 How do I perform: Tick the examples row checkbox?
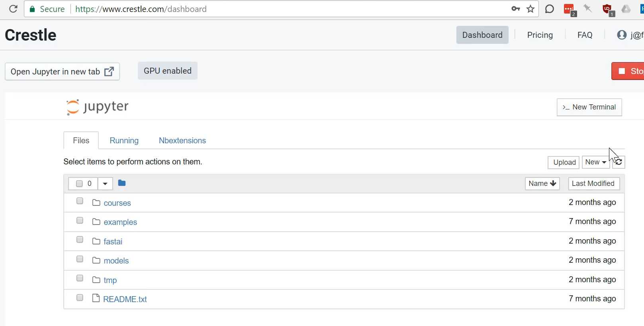pos(80,221)
